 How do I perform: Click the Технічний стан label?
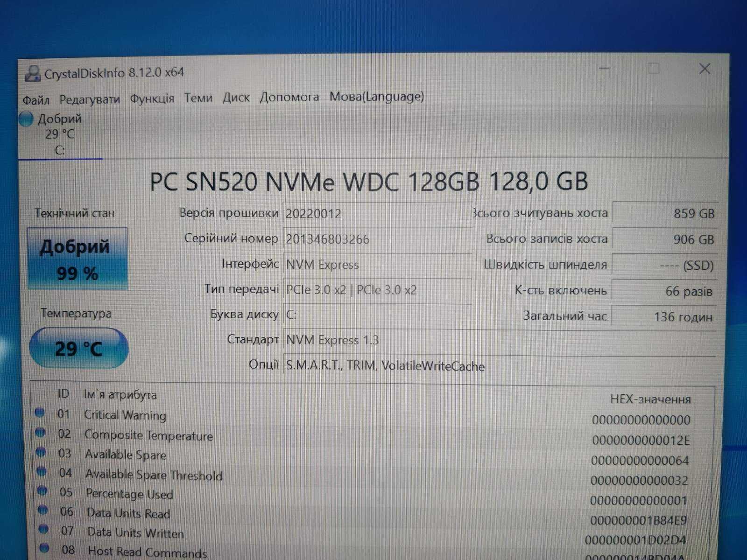tap(75, 213)
